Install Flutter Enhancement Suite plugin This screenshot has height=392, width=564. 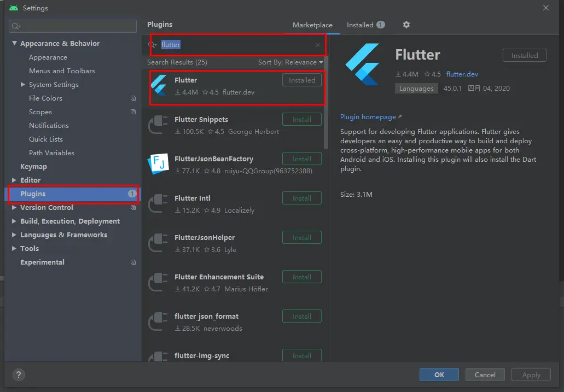[x=302, y=277]
